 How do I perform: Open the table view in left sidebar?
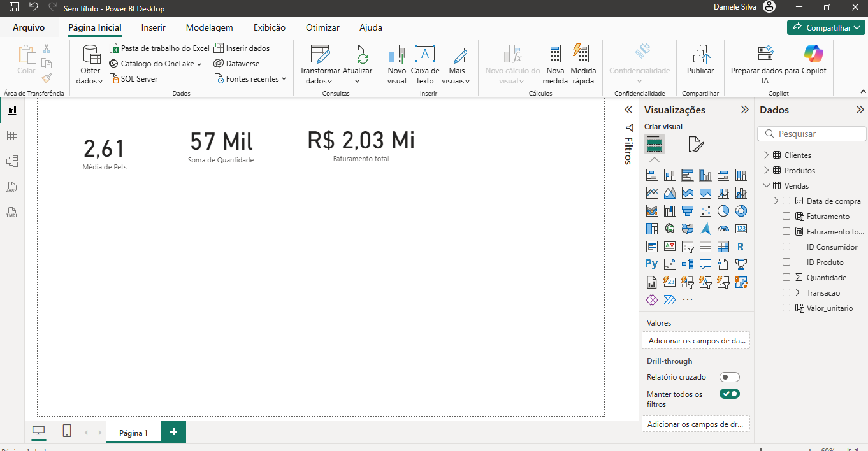click(x=11, y=136)
